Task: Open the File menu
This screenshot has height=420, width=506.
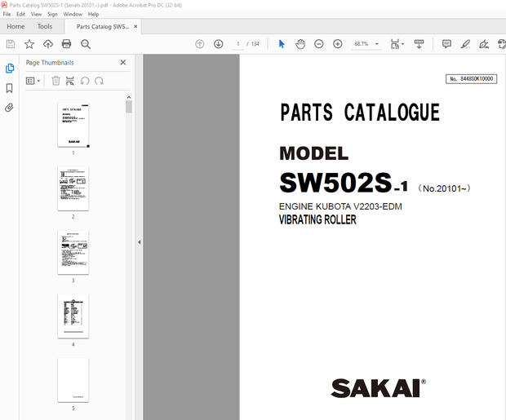Action: click(x=7, y=14)
